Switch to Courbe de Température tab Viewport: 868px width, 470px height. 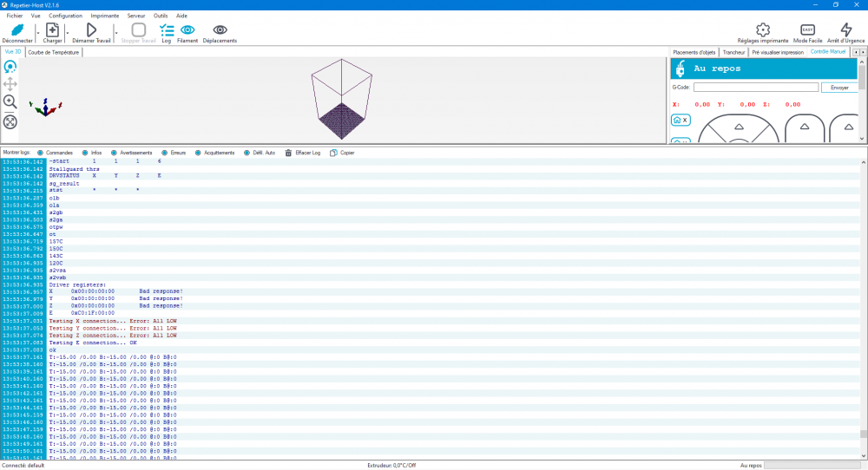click(54, 52)
